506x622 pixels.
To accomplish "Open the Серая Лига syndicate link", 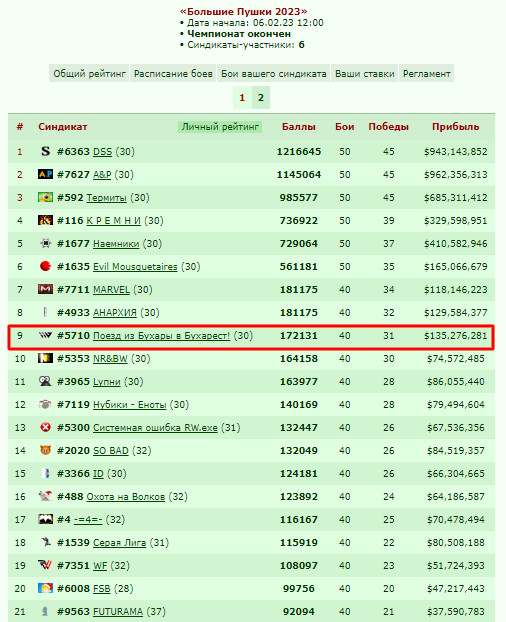I will point(119,543).
